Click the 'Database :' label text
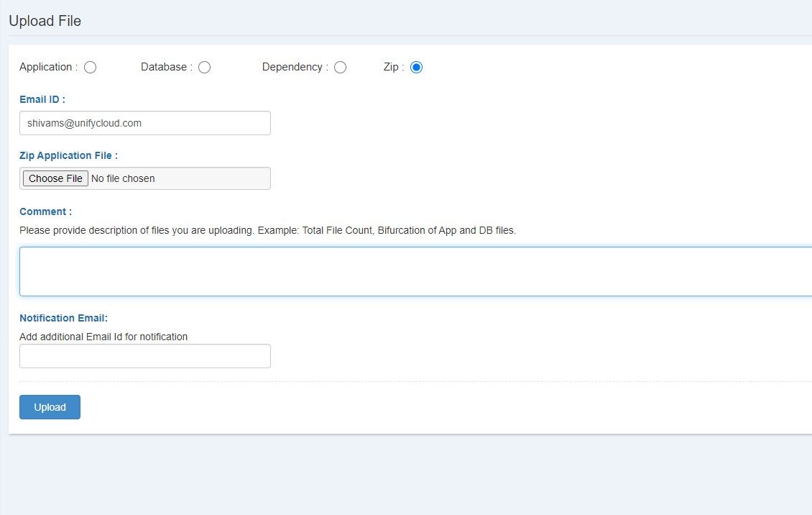The height and width of the screenshot is (515, 812). (x=167, y=67)
